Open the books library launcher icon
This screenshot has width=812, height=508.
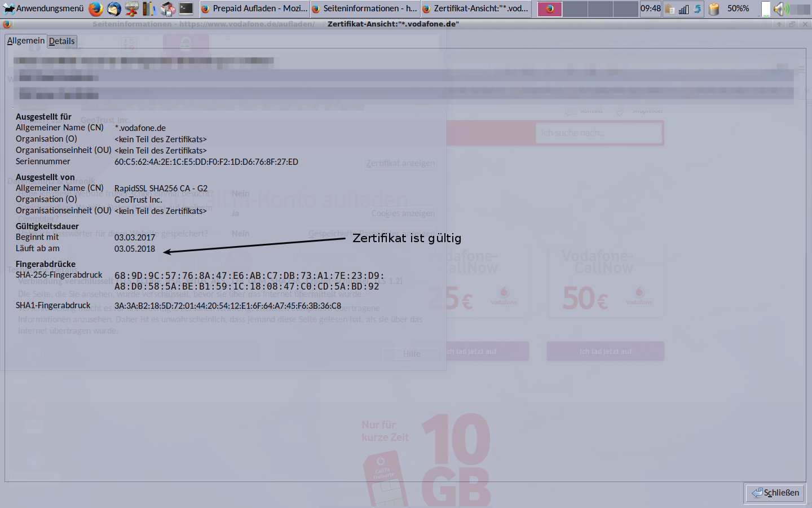coord(149,8)
